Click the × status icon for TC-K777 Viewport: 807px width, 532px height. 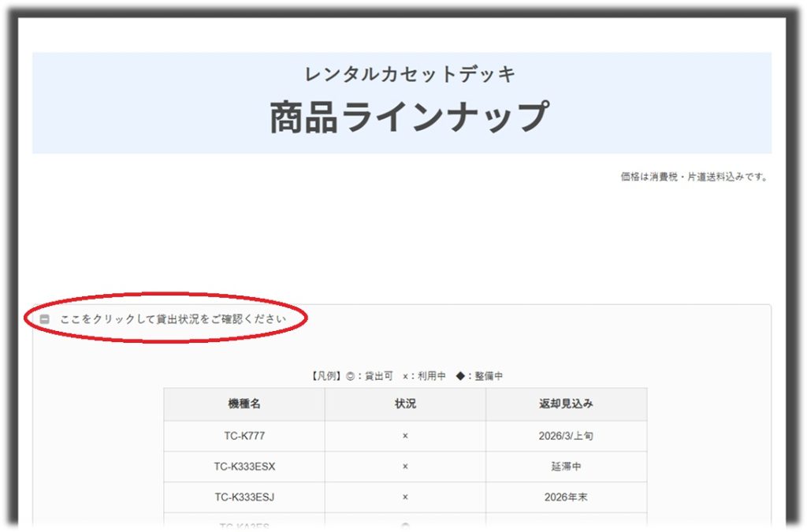(405, 436)
